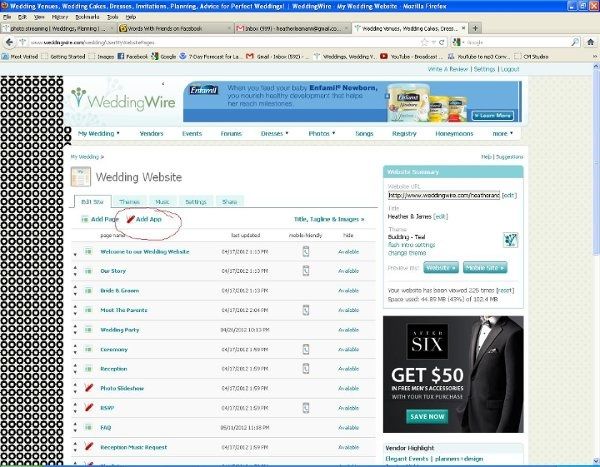Viewport: 600px width, 467px height.
Task: Click the Add App pencil icon
Action: pyautogui.click(x=130, y=218)
